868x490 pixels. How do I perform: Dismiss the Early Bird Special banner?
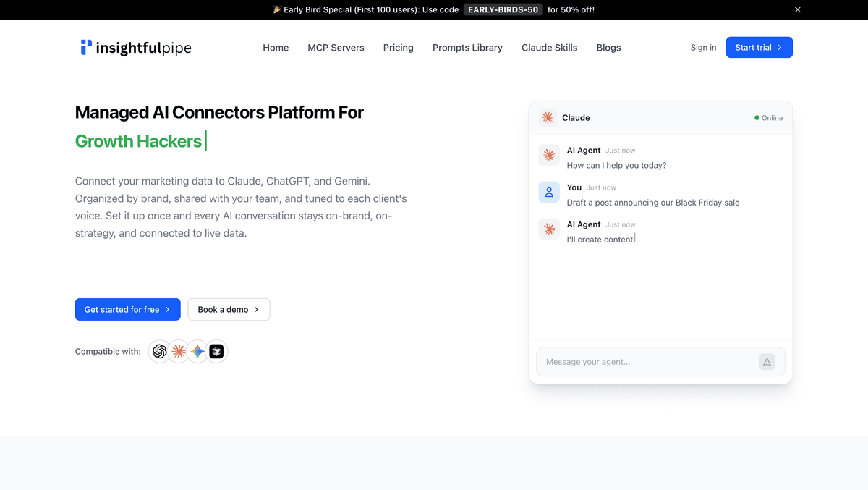coord(797,9)
